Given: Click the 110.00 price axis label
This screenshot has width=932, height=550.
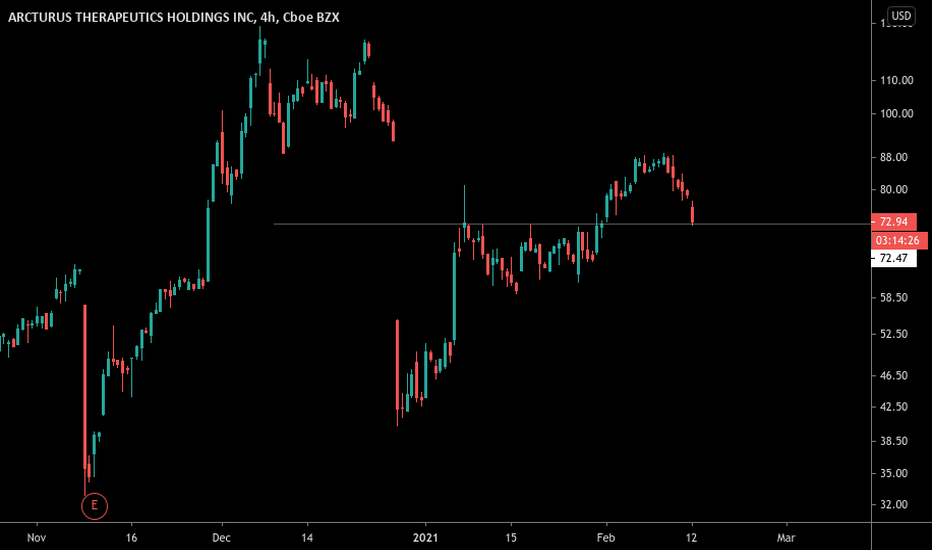Looking at the screenshot, I should pyautogui.click(x=896, y=80).
